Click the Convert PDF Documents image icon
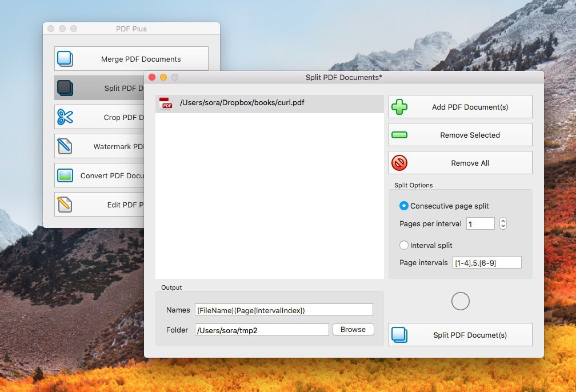Viewport: 576px width, 392px height. click(x=65, y=176)
